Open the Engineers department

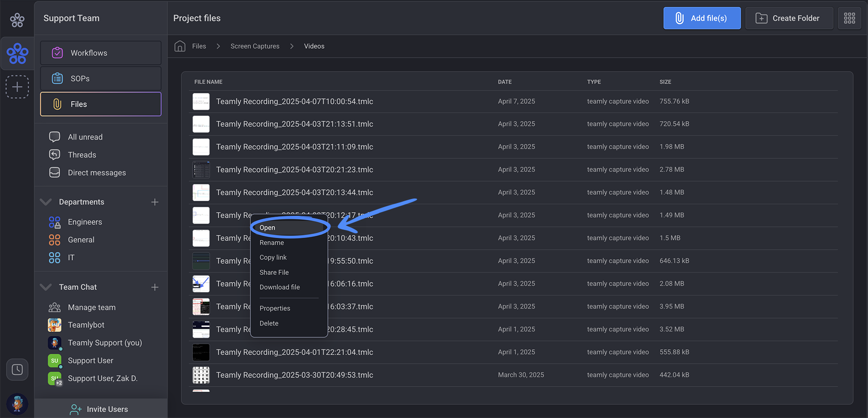click(85, 222)
